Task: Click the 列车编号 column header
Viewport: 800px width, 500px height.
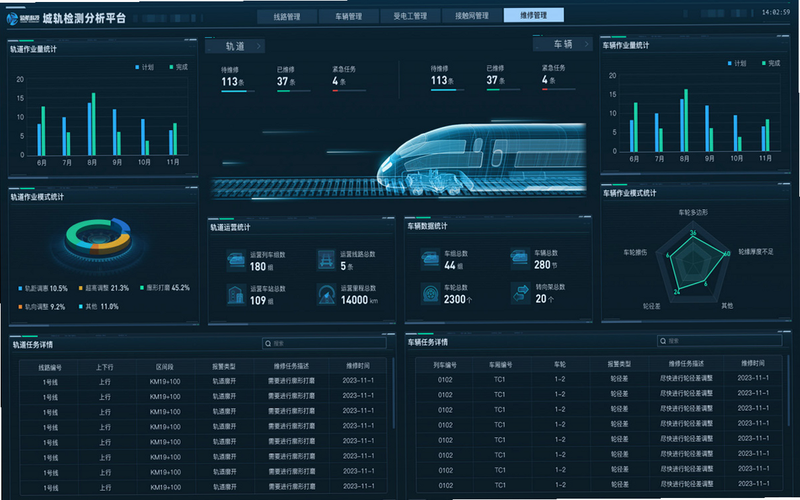Action: [x=445, y=365]
